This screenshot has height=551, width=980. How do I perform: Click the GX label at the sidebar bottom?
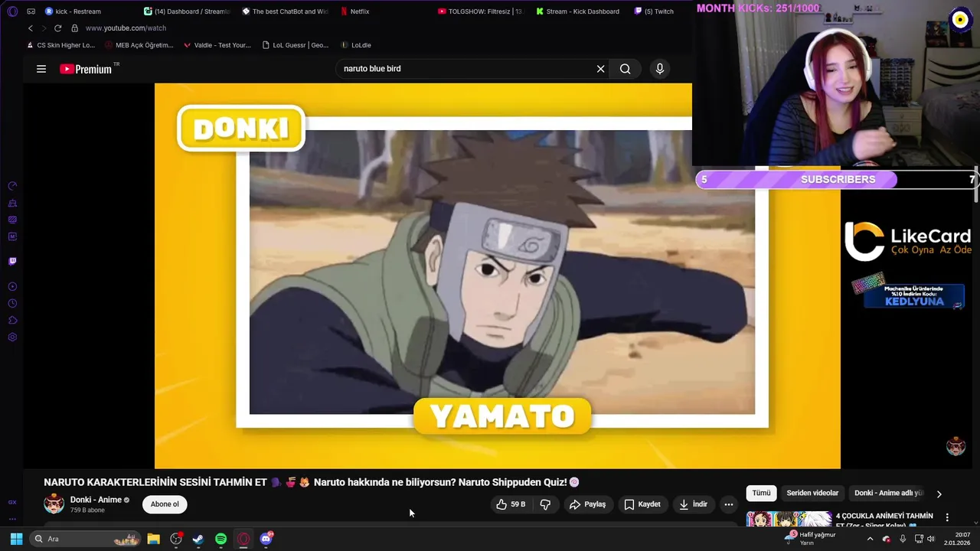click(x=12, y=502)
